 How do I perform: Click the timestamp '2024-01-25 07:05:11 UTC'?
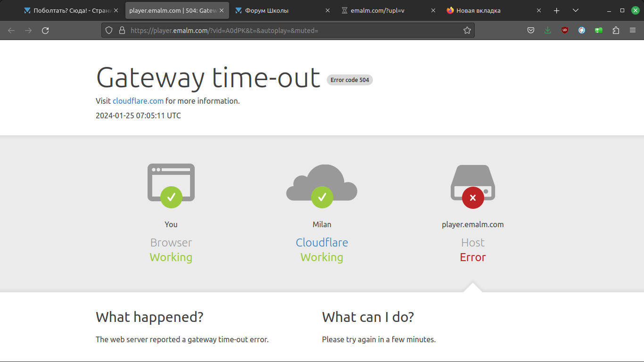coord(138,115)
